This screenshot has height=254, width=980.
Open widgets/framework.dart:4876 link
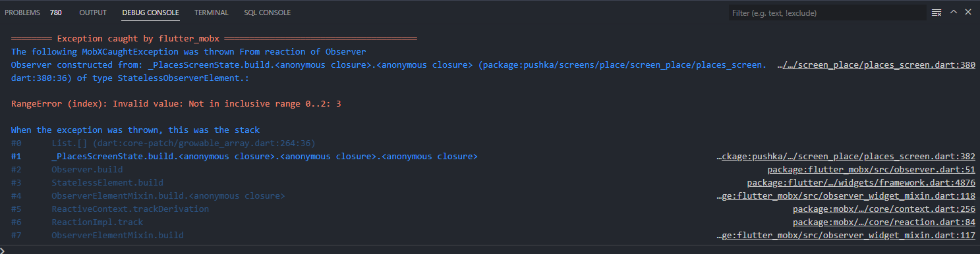point(861,183)
